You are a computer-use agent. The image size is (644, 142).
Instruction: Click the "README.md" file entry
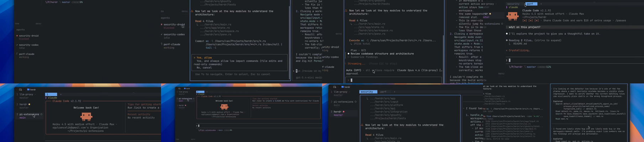tap(520, 44)
